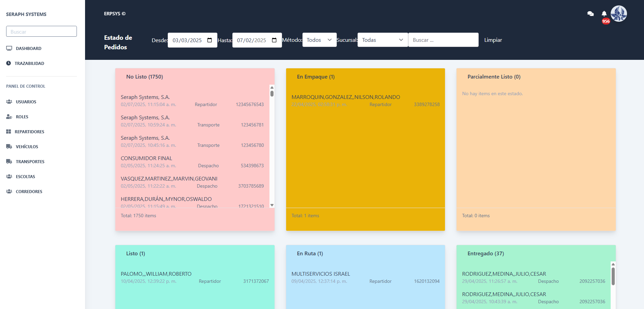
Task: Navigate to Corredores page
Action: pos(29,191)
